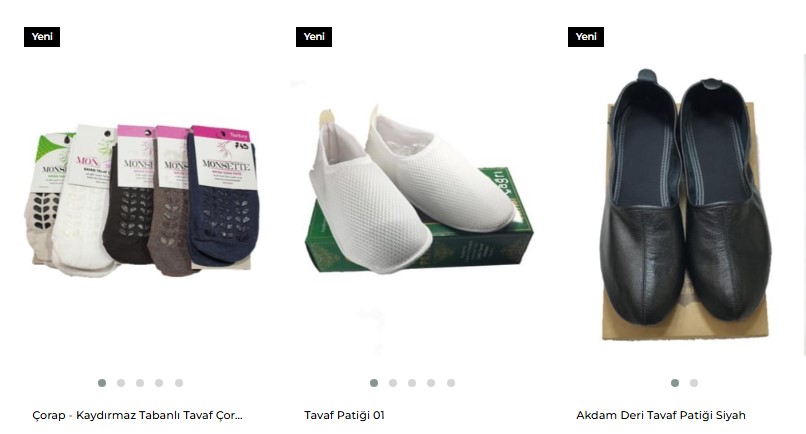Click the Yeni badge on Akdam Deri product
Image resolution: width=806 pixels, height=434 pixels.
[x=585, y=37]
